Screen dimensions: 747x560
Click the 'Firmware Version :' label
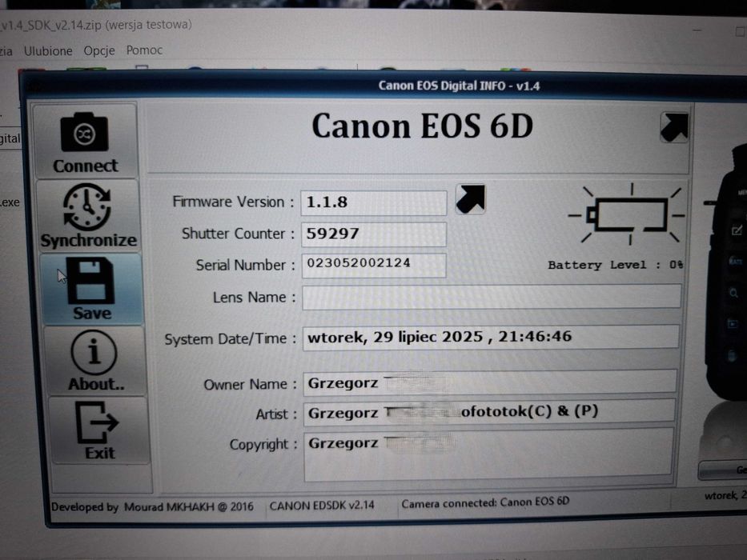[233, 202]
